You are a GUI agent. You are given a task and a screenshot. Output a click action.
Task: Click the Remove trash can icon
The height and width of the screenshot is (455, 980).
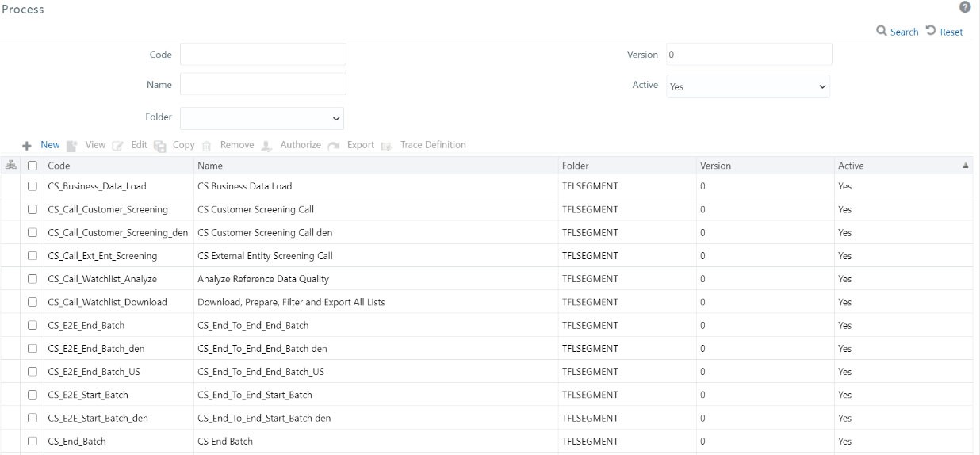point(207,146)
